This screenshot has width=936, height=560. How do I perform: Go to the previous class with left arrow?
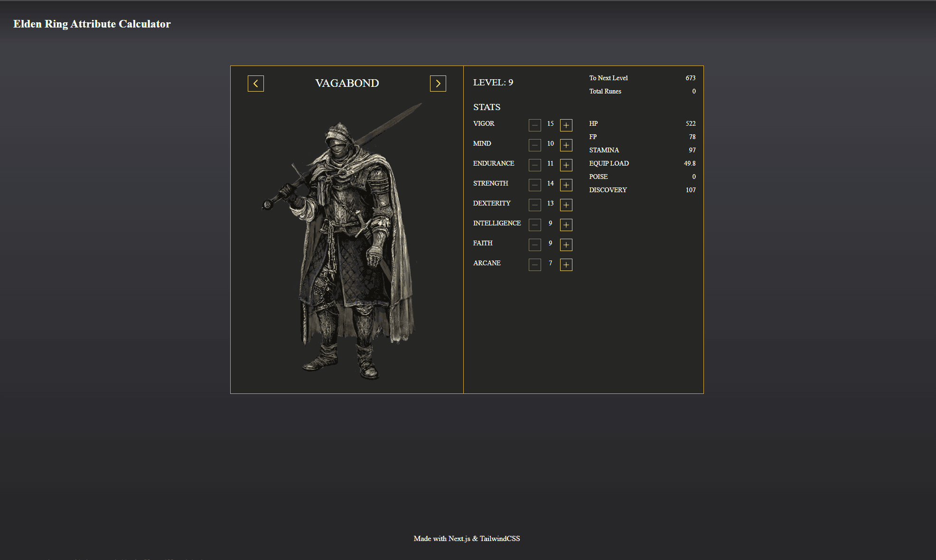[255, 84]
